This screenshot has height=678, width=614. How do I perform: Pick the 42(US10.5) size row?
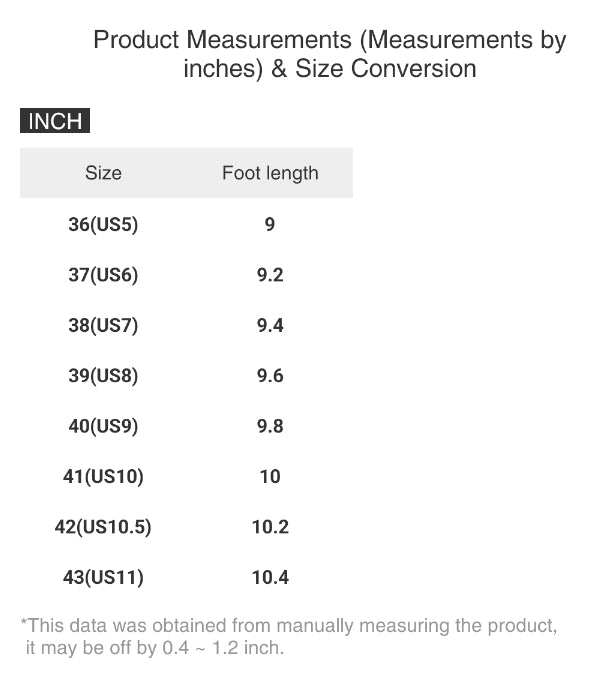pyautogui.click(x=103, y=527)
